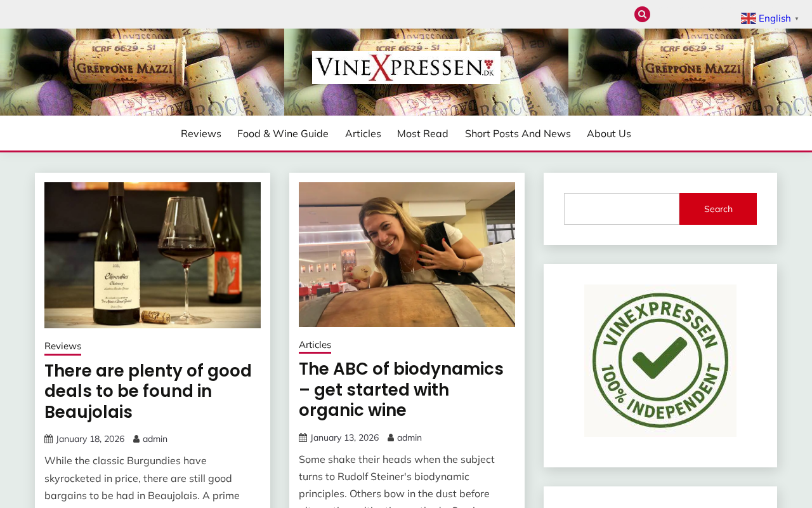Expand the English language dropdown arrow
The width and height of the screenshot is (812, 508).
pyautogui.click(x=797, y=18)
